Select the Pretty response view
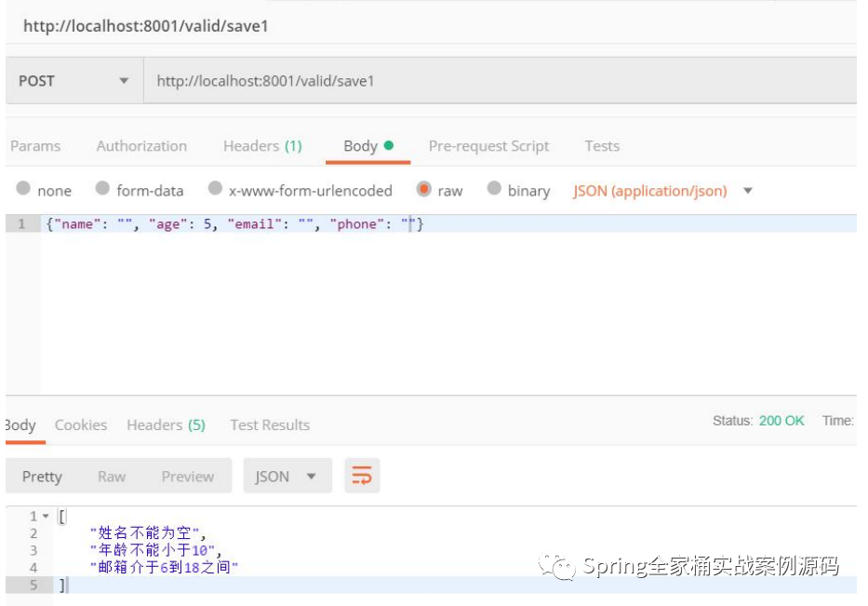Viewport: 868px width, 606px height. tap(42, 477)
